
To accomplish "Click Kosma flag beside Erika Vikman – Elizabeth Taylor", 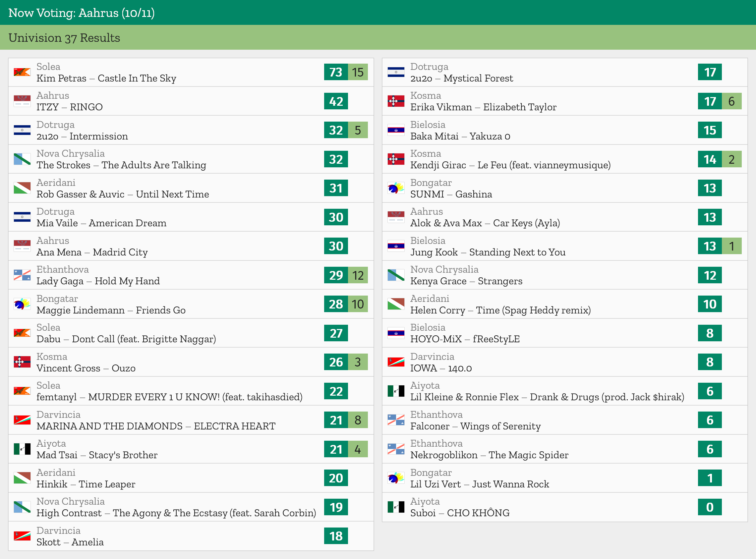I will coord(396,101).
